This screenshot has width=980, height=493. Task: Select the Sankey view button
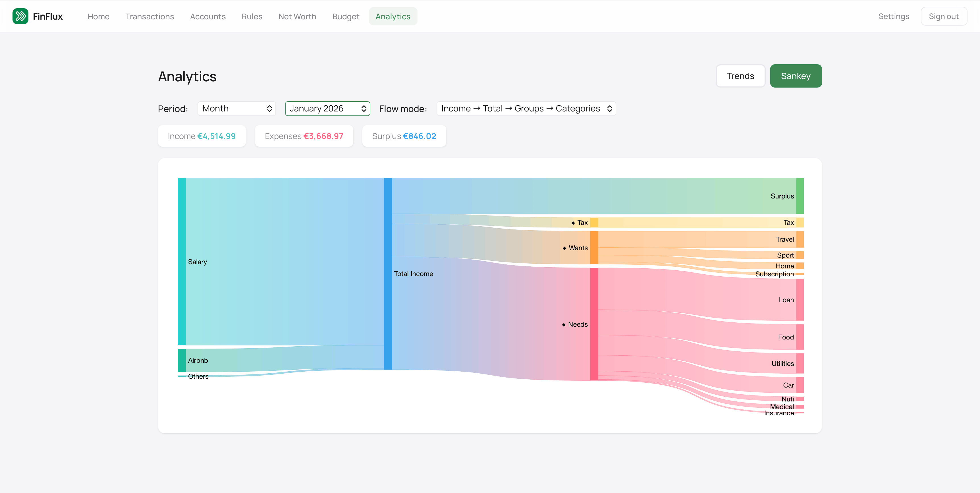pyautogui.click(x=796, y=76)
